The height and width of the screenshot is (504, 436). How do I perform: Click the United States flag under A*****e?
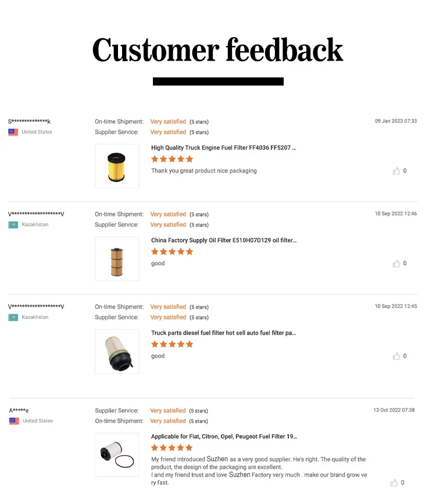[x=14, y=421]
